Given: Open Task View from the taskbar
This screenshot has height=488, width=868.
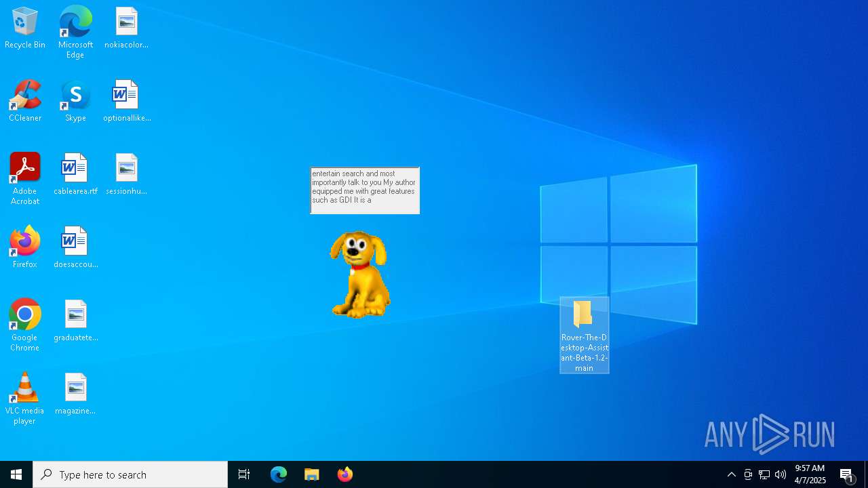Looking at the screenshot, I should (x=244, y=474).
